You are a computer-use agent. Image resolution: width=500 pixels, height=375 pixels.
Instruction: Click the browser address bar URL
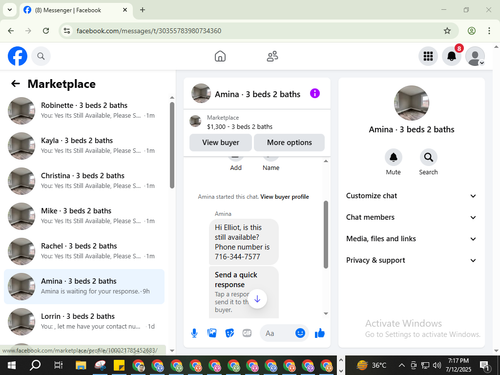coord(149,31)
